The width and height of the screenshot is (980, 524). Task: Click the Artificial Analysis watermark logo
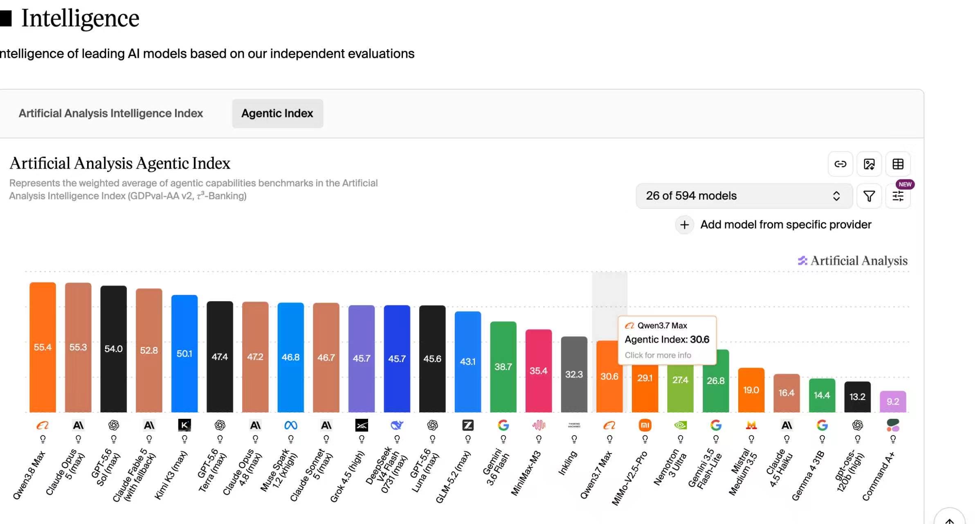(x=853, y=261)
